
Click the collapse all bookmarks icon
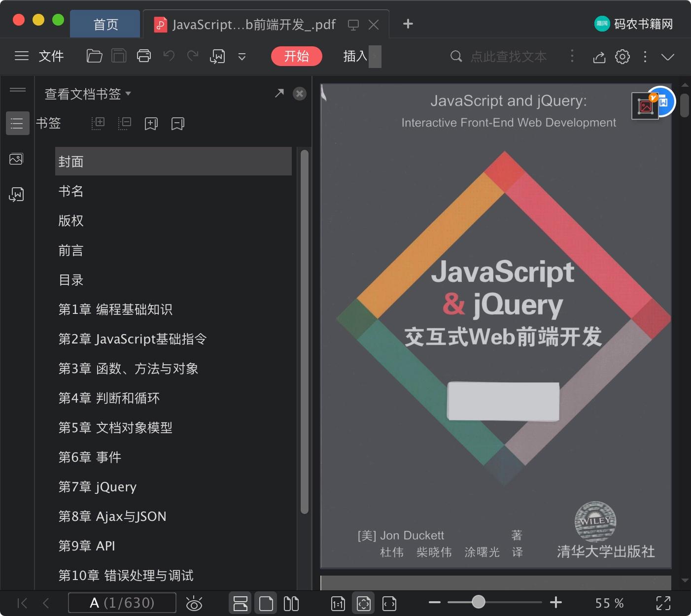125,123
